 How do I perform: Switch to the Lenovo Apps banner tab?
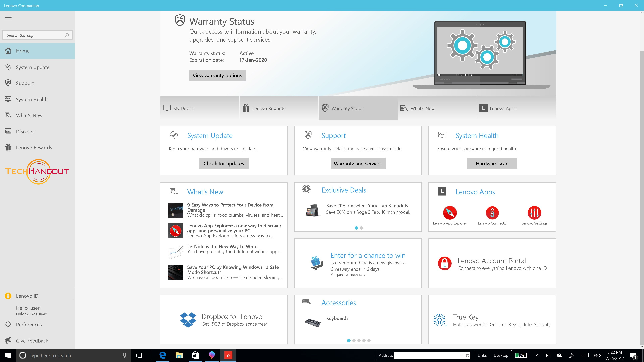click(x=517, y=108)
